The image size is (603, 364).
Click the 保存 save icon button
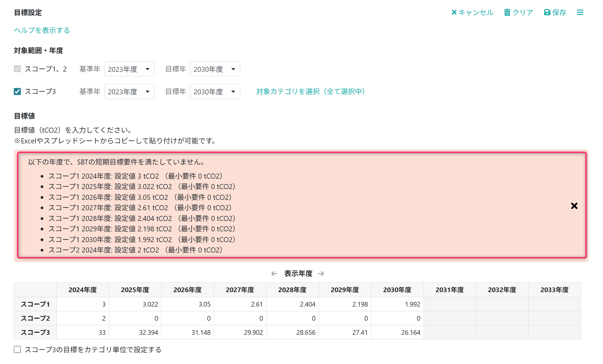[x=555, y=12]
